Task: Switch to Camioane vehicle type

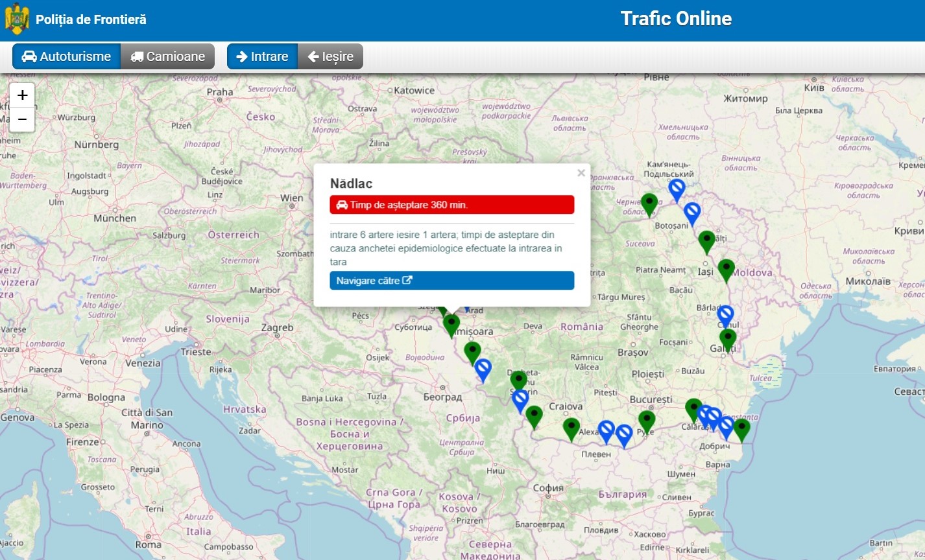Action: pos(167,56)
